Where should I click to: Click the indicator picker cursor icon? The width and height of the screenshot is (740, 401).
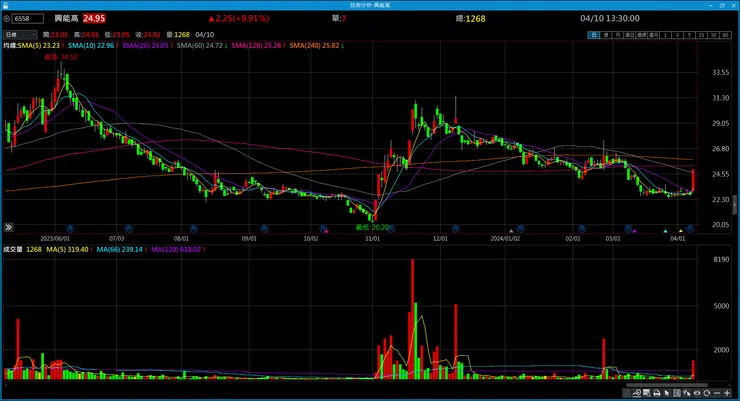(686, 393)
